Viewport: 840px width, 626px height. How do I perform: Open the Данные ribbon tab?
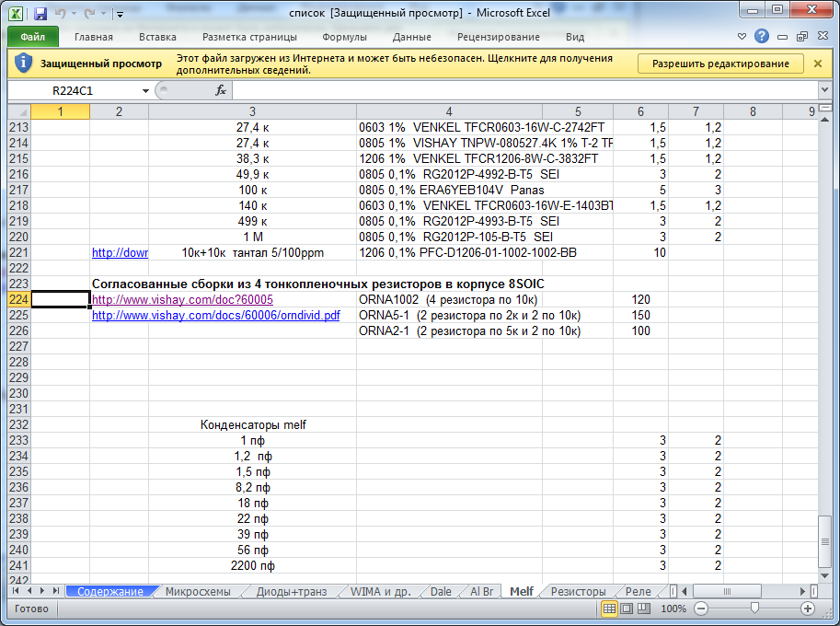[x=412, y=37]
